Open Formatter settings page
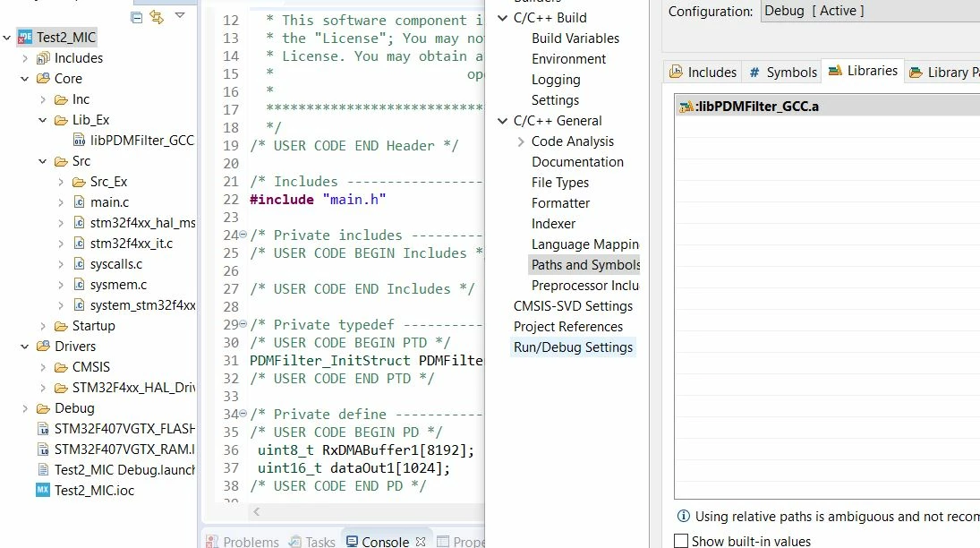 [560, 203]
